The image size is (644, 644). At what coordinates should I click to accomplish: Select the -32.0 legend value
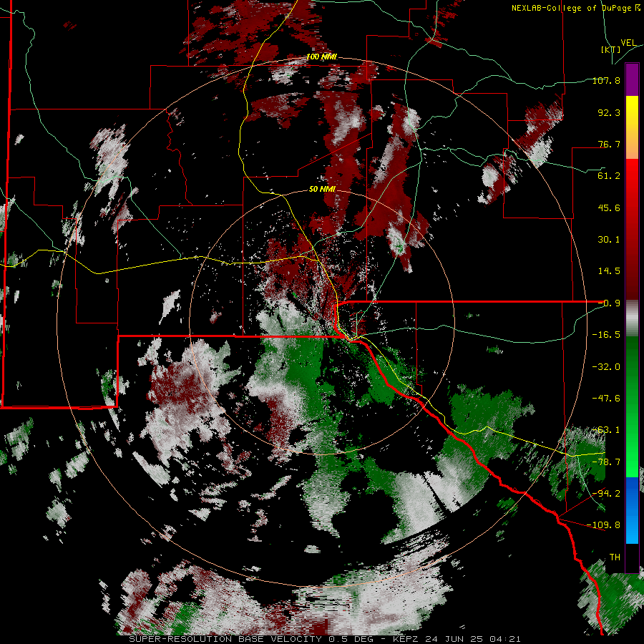606,367
